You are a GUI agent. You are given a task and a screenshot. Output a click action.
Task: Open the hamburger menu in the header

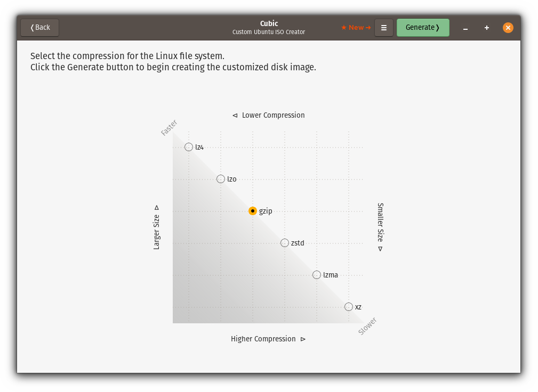[384, 28]
